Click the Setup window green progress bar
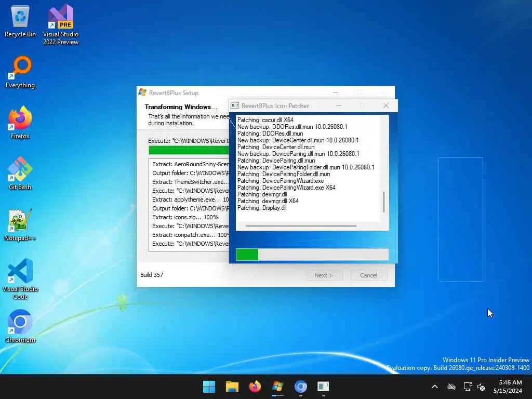The height and width of the screenshot is (399, 532). pos(189,150)
